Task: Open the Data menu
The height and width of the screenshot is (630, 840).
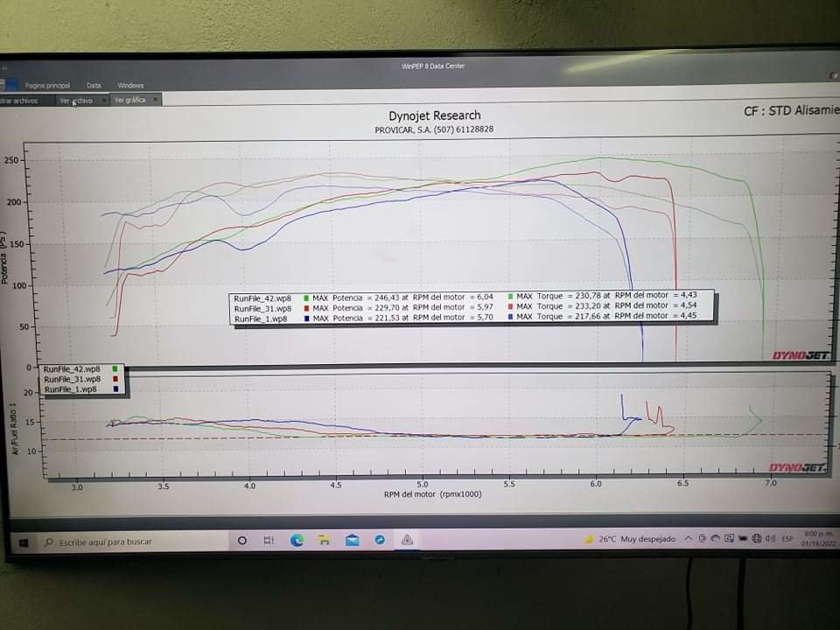Action: pyautogui.click(x=94, y=86)
